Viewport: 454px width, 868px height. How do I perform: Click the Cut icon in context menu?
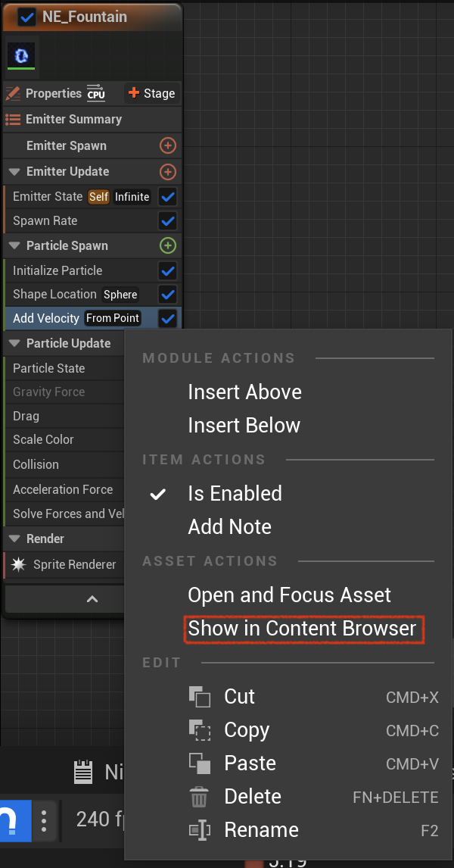pos(199,696)
